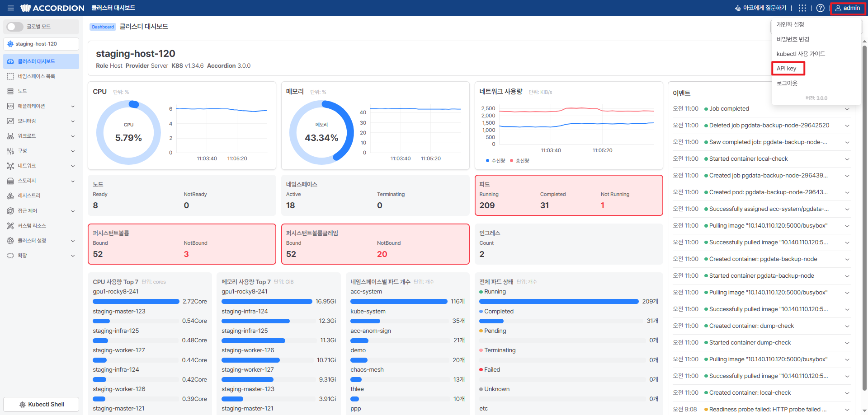868x415 pixels.
Task: Expand the 스토리지 menu chevron
Action: click(x=73, y=181)
